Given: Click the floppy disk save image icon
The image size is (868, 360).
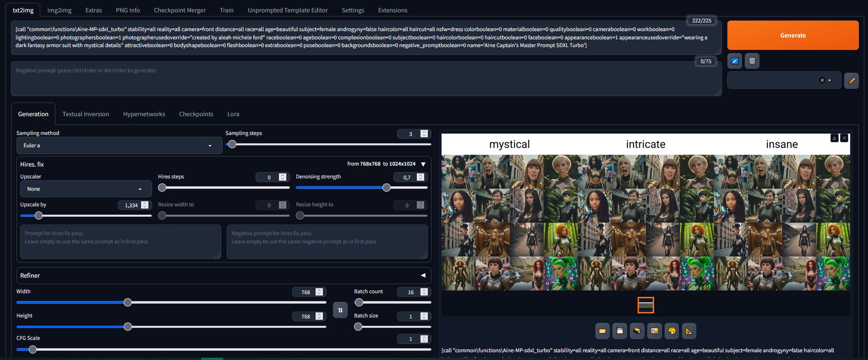Looking at the screenshot, I should coord(619,331).
